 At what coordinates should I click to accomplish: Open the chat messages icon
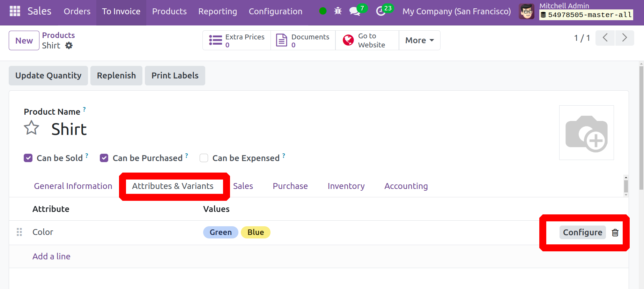tap(355, 11)
